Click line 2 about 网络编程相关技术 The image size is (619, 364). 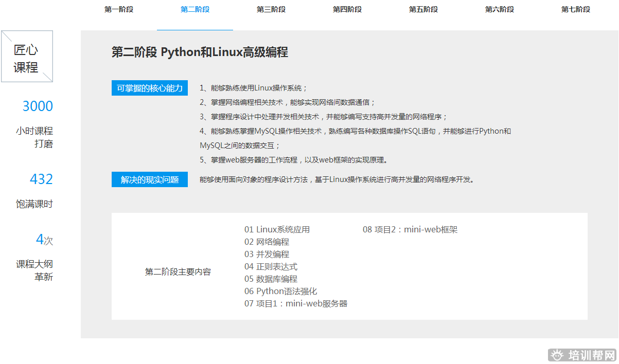coord(288,102)
